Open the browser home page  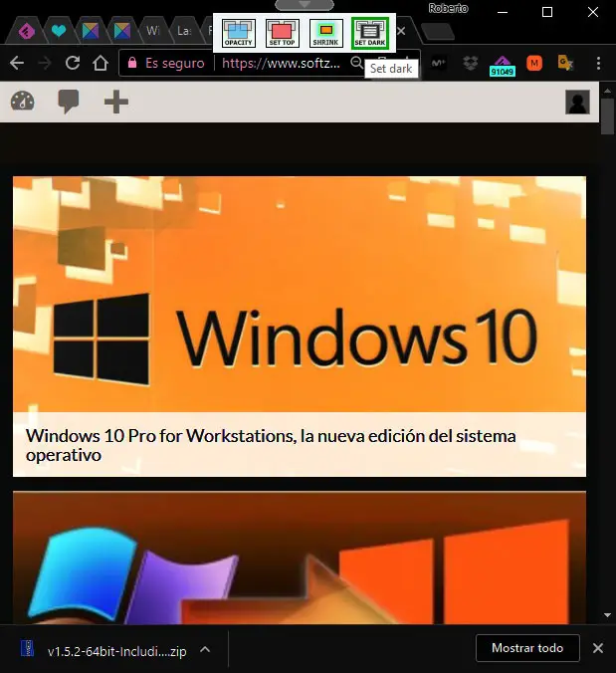101,63
